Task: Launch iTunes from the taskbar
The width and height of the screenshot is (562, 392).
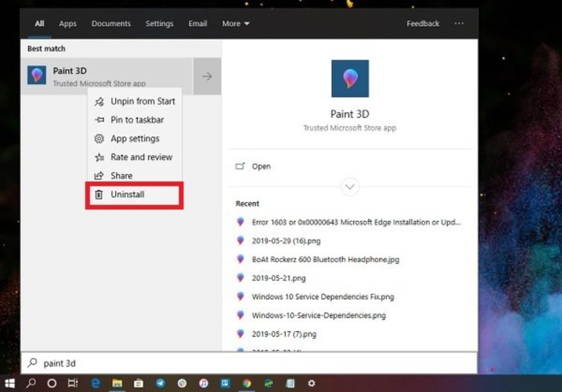Action: tap(203, 383)
